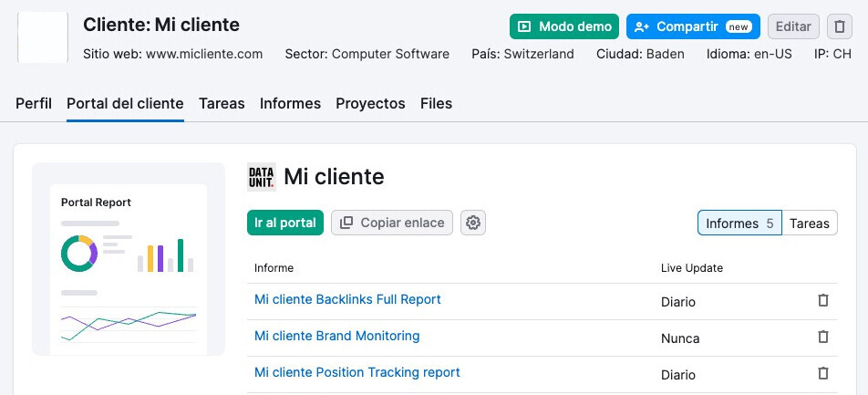This screenshot has height=395, width=868.
Task: Click the IP: CH text
Action: pos(832,55)
